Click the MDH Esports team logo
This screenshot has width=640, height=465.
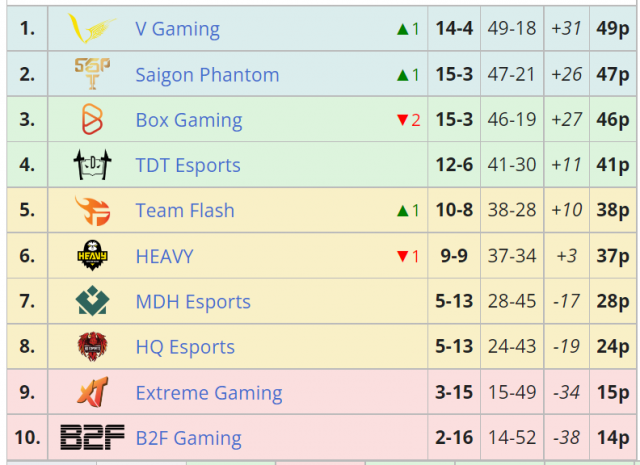pyautogui.click(x=91, y=301)
